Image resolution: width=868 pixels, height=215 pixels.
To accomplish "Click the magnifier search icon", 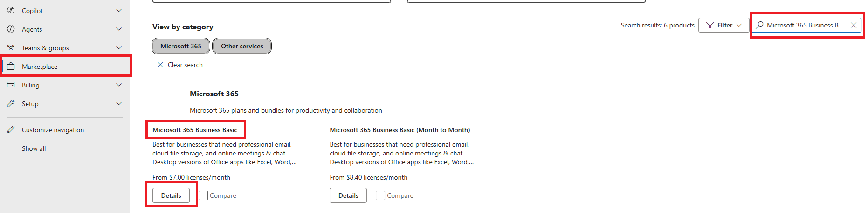I will point(760,25).
